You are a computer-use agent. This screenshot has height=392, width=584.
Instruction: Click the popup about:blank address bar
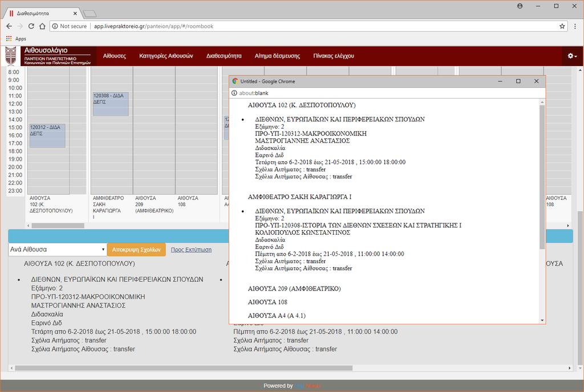pos(387,93)
